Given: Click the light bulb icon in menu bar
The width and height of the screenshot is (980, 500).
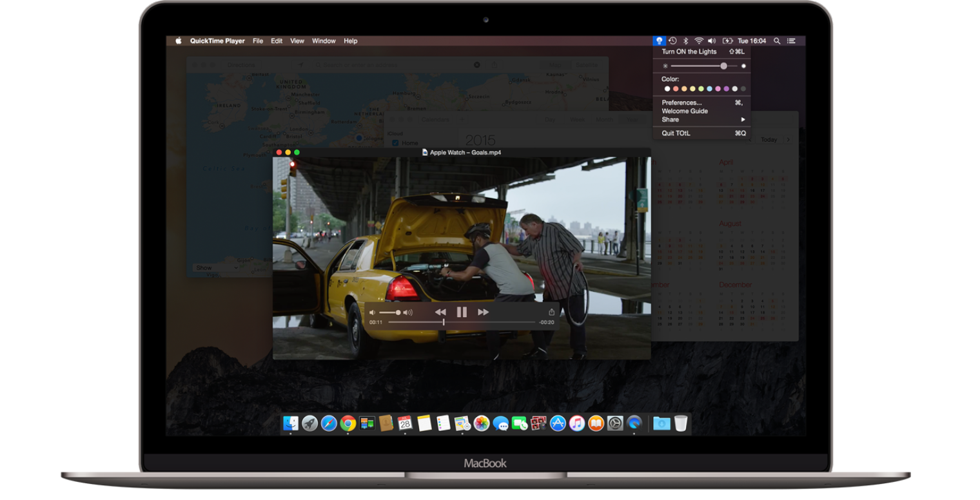Looking at the screenshot, I should 658,41.
